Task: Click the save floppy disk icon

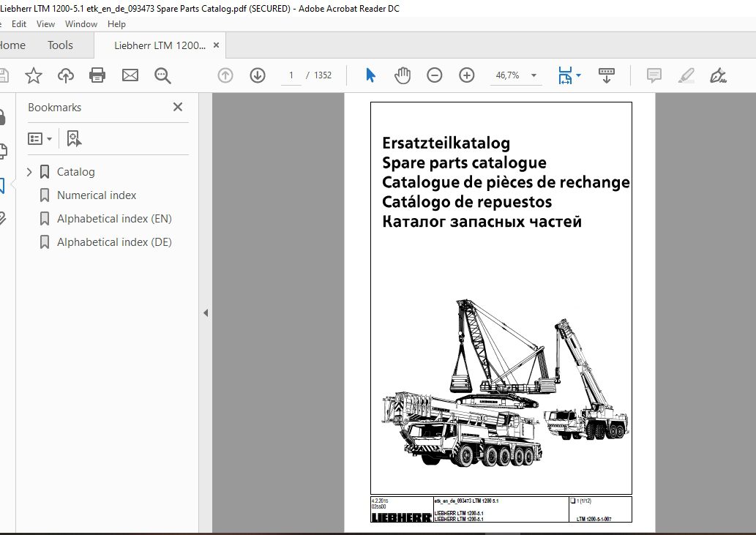Action: 4,75
